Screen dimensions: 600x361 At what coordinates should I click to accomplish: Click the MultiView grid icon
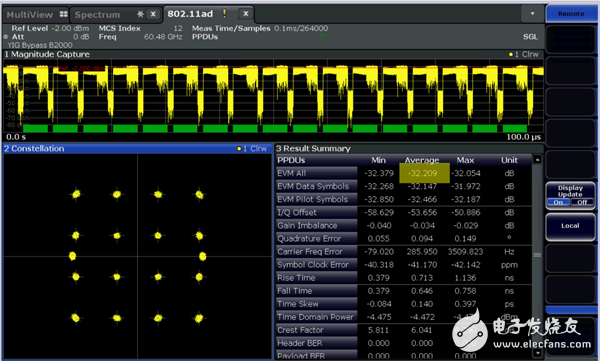click(x=64, y=15)
